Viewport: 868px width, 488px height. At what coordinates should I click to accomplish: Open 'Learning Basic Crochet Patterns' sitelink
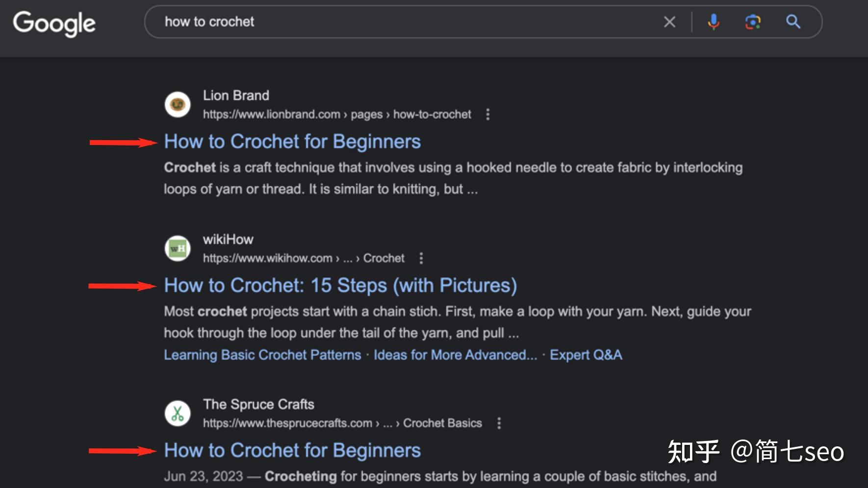pyautogui.click(x=262, y=355)
